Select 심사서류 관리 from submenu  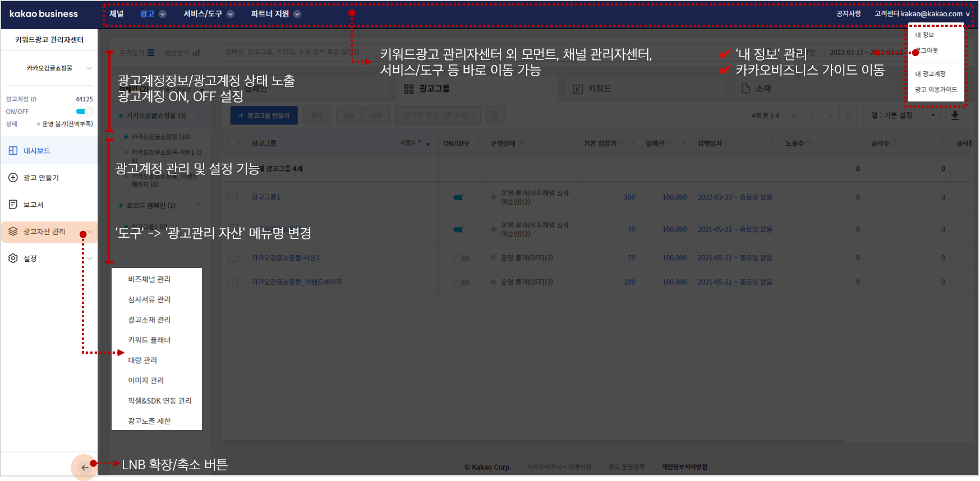pos(149,299)
